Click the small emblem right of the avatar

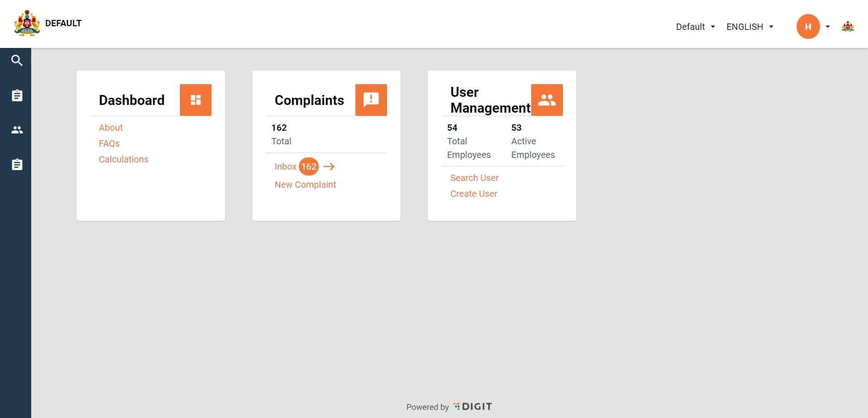coord(848,27)
